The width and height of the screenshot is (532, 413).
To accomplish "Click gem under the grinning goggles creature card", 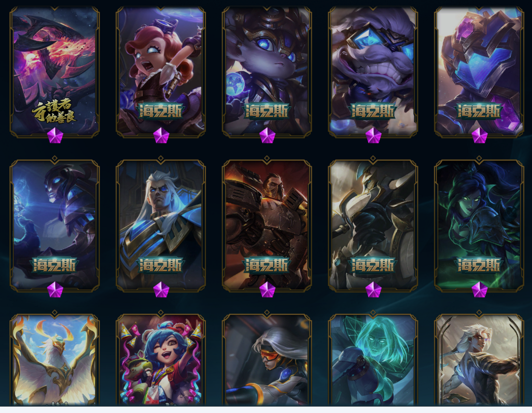I will point(373,136).
